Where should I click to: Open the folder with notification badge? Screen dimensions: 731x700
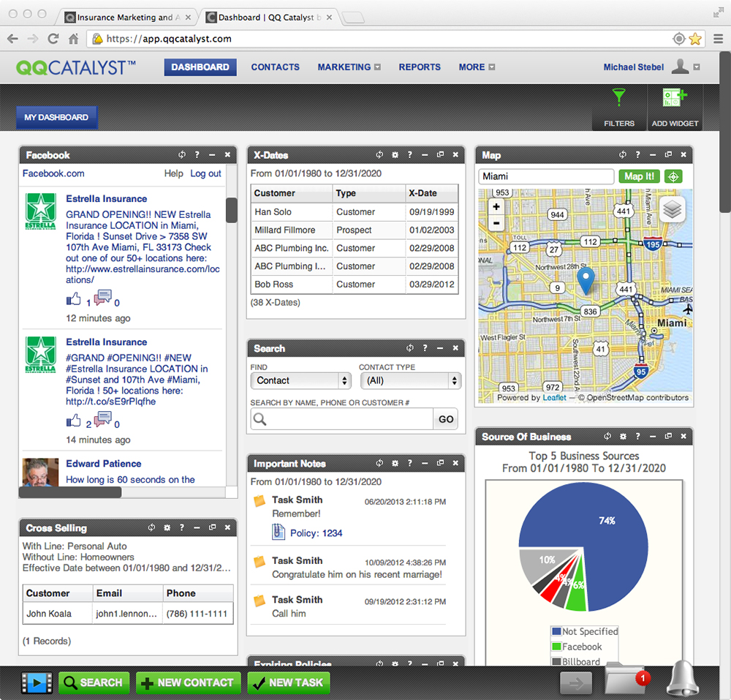[625, 680]
